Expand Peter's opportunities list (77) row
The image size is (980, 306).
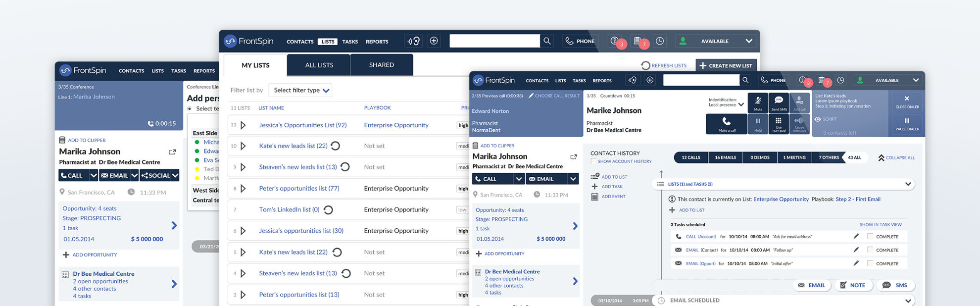point(243,189)
